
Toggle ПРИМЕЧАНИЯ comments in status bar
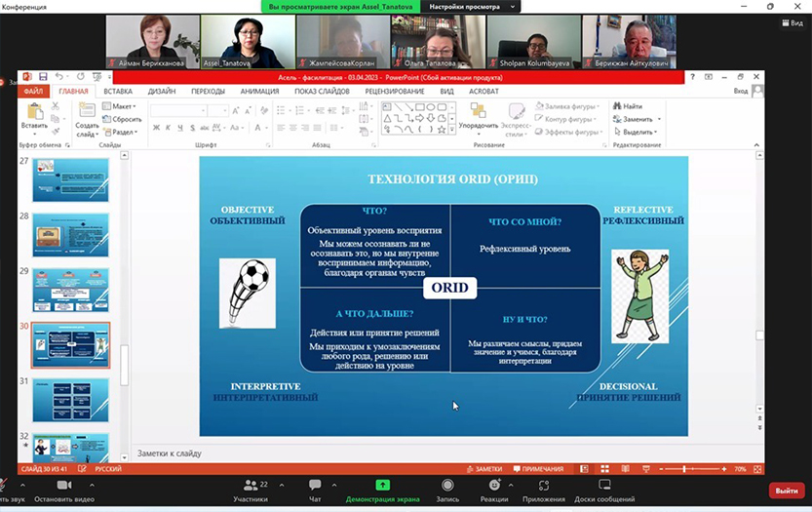click(543, 469)
